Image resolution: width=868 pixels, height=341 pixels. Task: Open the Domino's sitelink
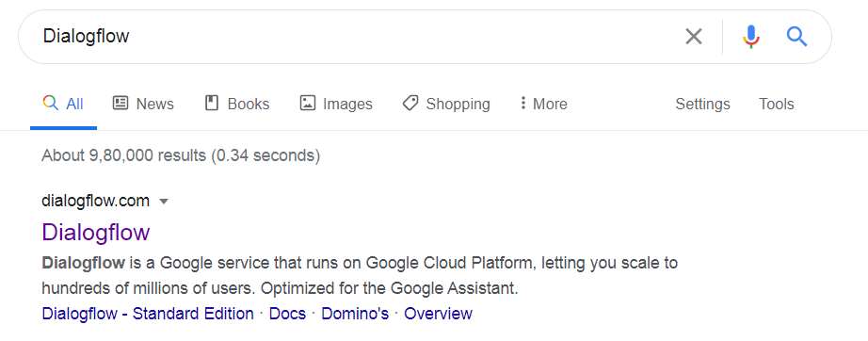click(x=355, y=314)
